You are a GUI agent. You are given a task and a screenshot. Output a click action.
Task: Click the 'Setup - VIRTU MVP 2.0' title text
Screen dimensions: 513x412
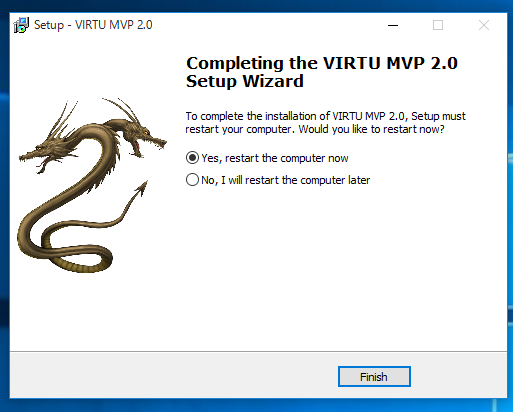pos(93,25)
